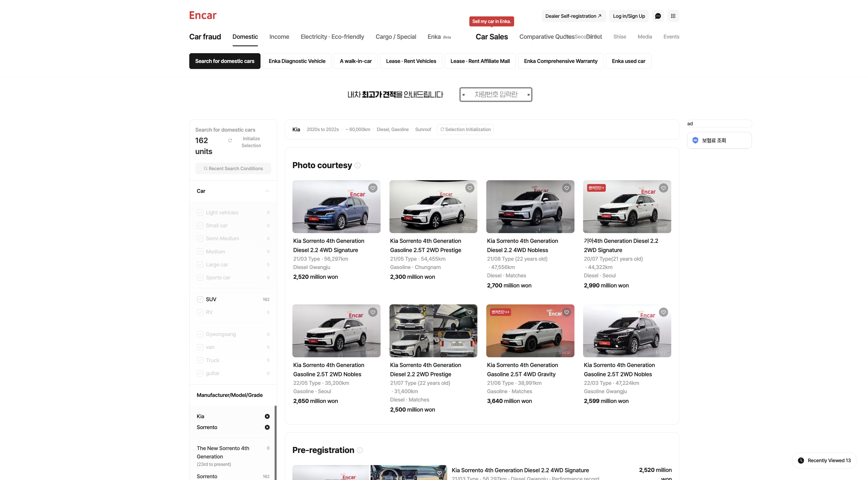Image resolution: width=868 pixels, height=480 pixels.
Task: Select Enka used car button
Action: (x=628, y=61)
